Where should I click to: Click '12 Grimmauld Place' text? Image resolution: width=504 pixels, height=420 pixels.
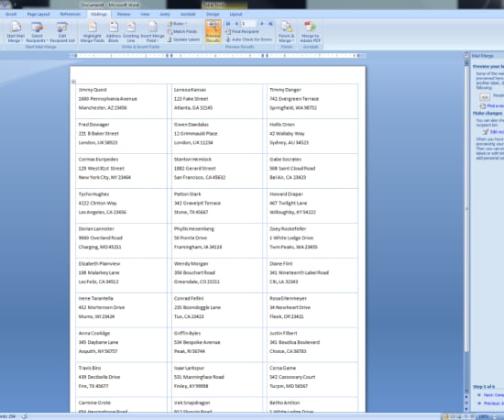[195, 134]
